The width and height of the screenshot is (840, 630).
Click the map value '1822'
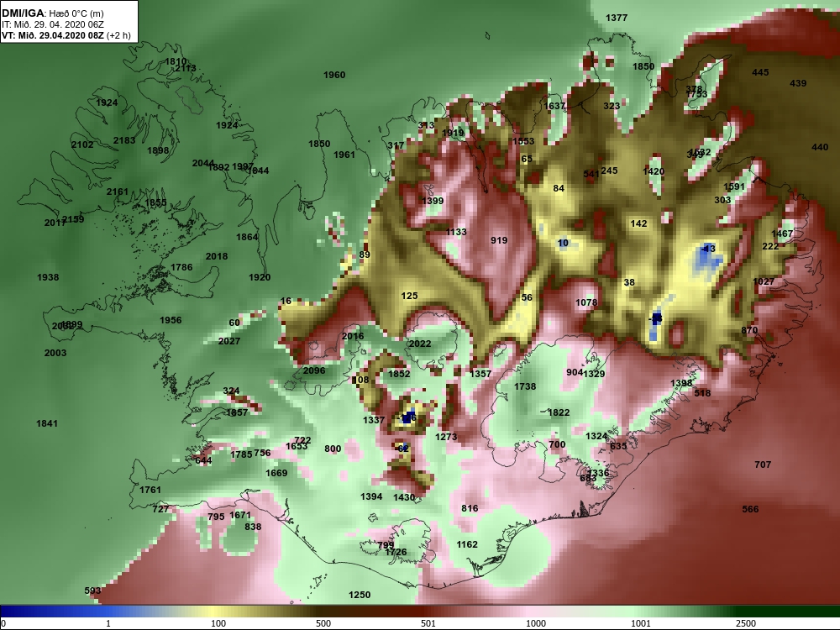[x=559, y=412]
